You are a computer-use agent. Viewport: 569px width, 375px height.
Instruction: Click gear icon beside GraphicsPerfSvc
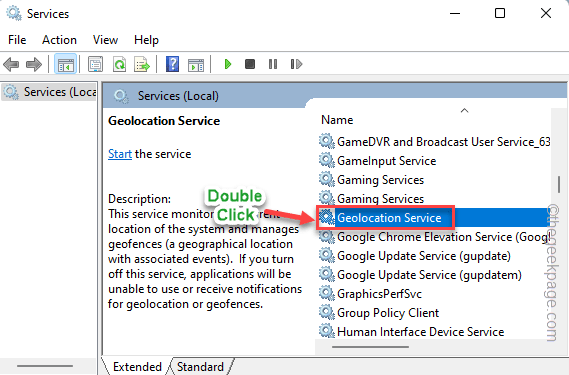tap(327, 293)
